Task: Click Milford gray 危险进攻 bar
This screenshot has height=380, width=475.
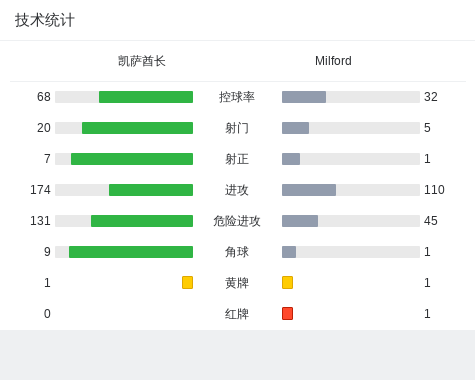Action: 300,221
